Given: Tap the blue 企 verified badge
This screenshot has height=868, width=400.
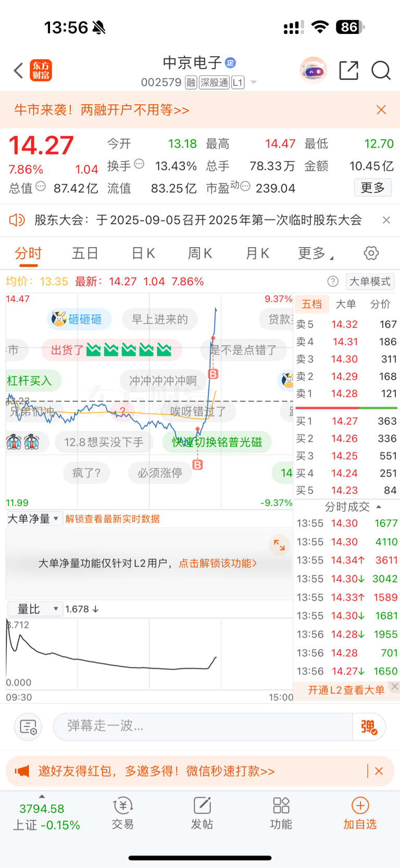Looking at the screenshot, I should 231,63.
